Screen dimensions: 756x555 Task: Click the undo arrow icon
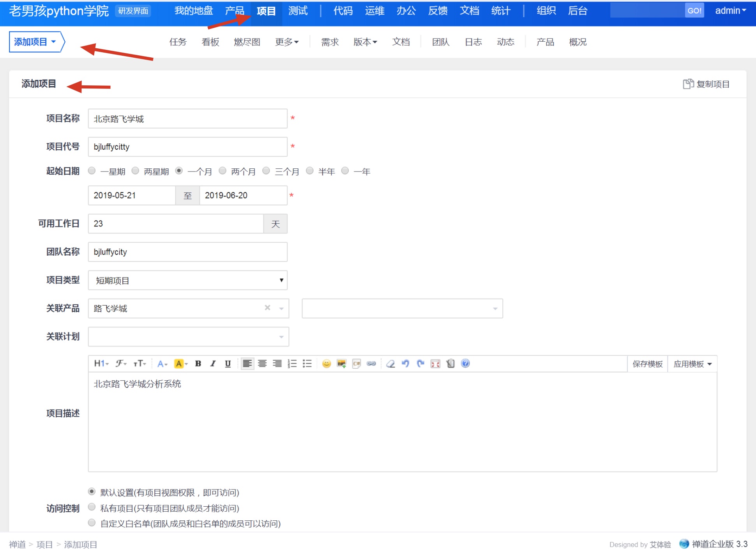pos(405,364)
